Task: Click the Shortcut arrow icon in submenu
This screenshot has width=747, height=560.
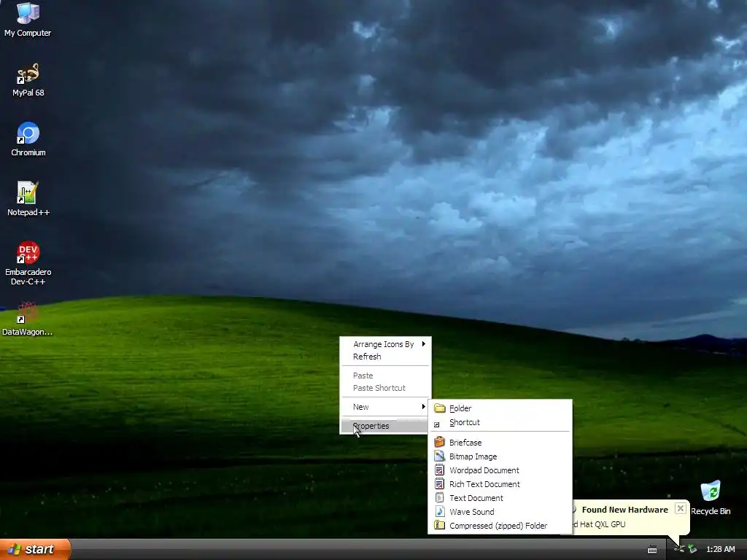Action: pyautogui.click(x=437, y=424)
